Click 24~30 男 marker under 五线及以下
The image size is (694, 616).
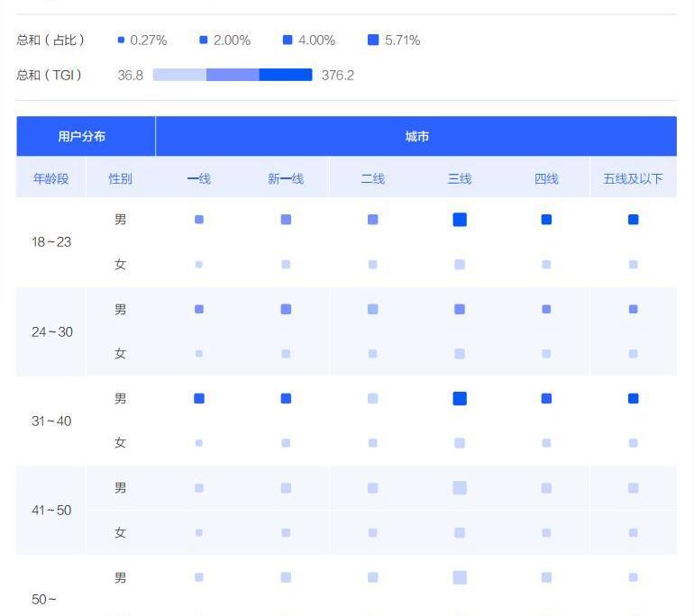point(633,309)
